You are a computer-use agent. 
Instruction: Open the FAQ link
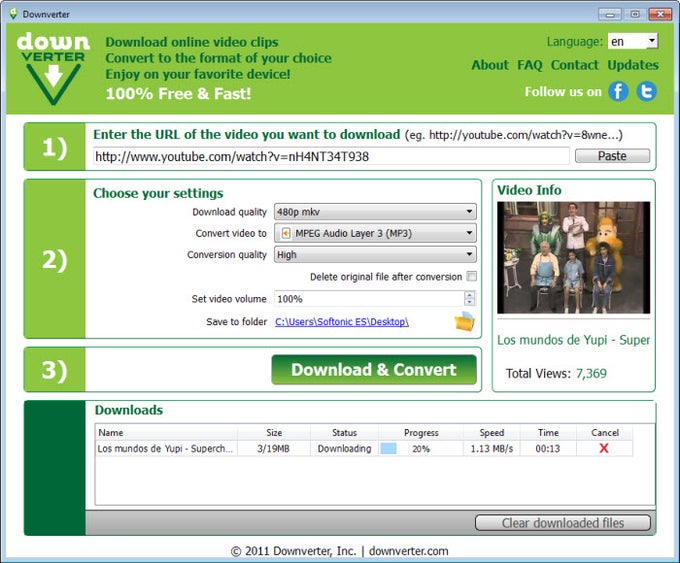pyautogui.click(x=530, y=65)
